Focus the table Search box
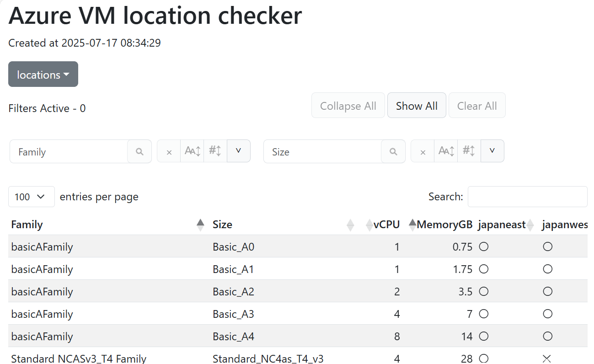The width and height of the screenshot is (594, 364). tap(527, 197)
